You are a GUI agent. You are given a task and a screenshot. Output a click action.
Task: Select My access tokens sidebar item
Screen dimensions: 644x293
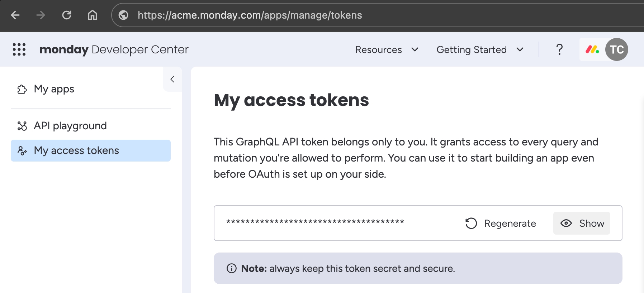[x=76, y=150]
